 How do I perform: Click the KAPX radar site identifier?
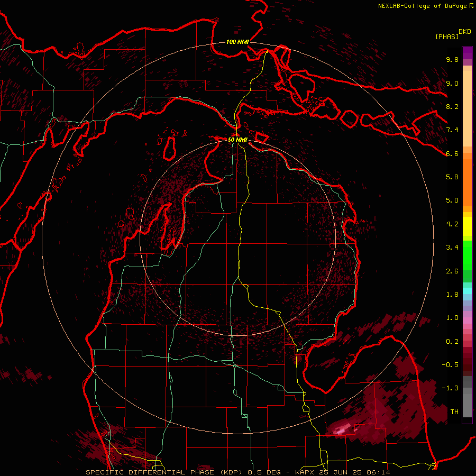coord(306,472)
